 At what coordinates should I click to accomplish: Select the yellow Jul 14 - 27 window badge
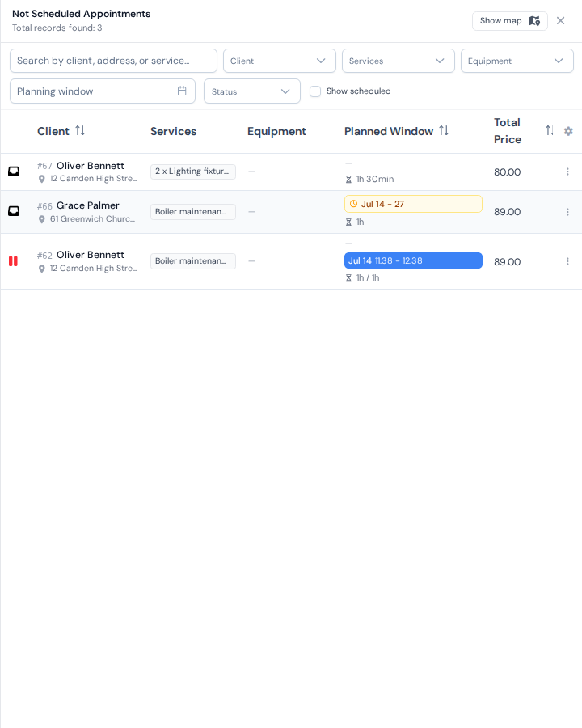pyautogui.click(x=413, y=204)
